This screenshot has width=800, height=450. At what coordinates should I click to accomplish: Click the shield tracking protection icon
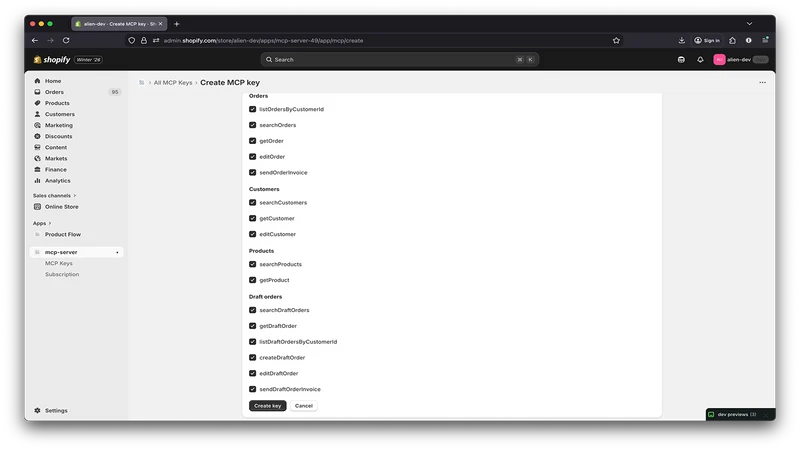pos(132,40)
